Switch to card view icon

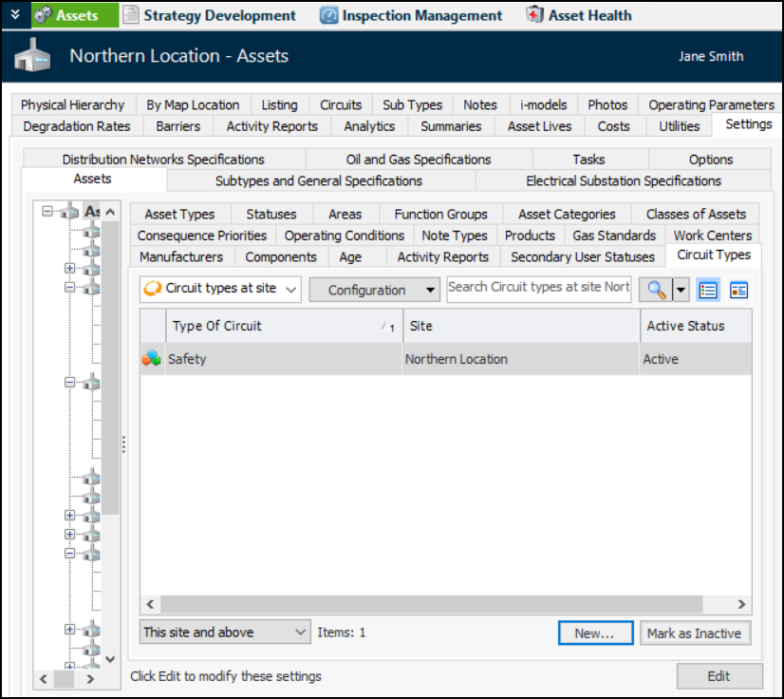pos(738,290)
